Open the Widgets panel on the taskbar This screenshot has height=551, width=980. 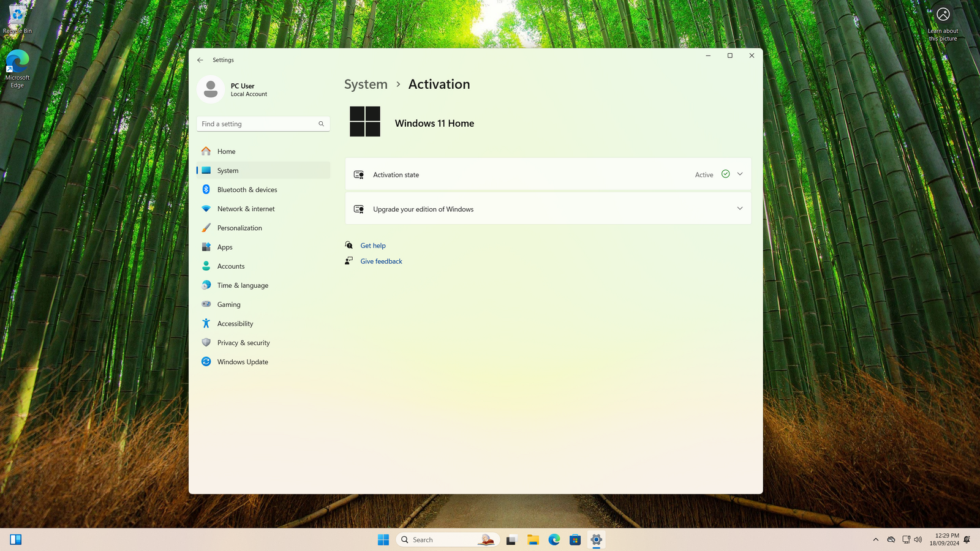pos(16,539)
